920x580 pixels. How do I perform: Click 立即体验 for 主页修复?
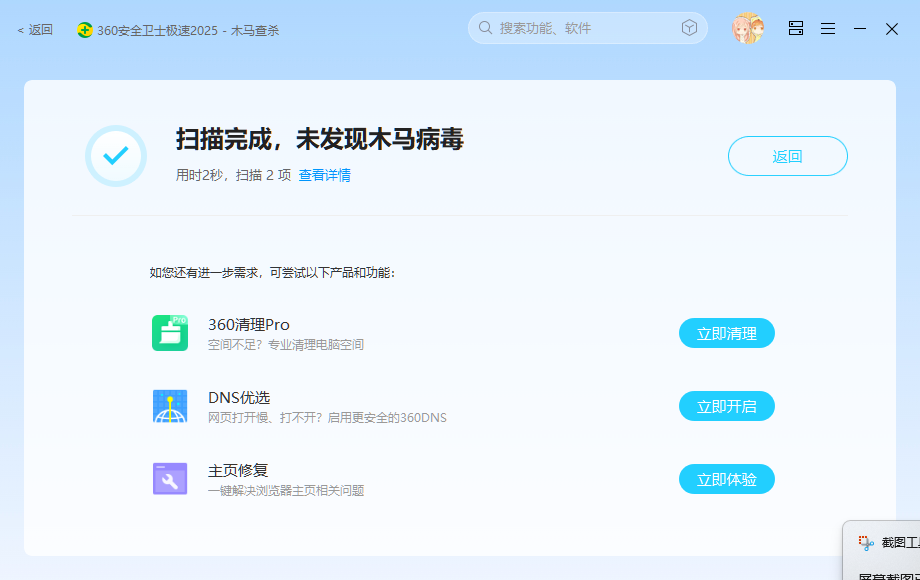pyautogui.click(x=727, y=479)
